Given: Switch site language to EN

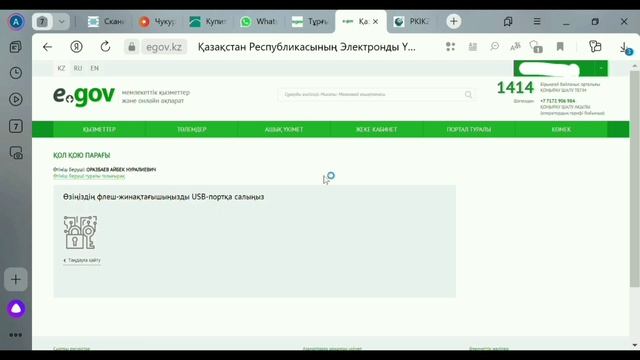Looking at the screenshot, I should point(95,68).
